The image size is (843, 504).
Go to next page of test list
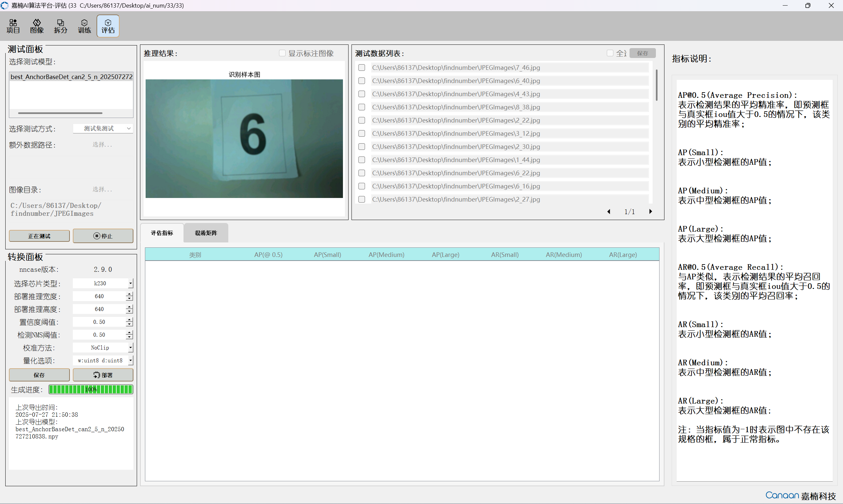[x=650, y=211]
